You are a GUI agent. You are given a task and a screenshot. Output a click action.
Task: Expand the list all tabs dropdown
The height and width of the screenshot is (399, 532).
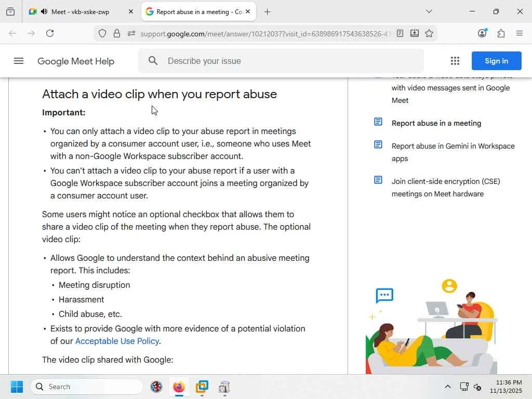click(429, 11)
